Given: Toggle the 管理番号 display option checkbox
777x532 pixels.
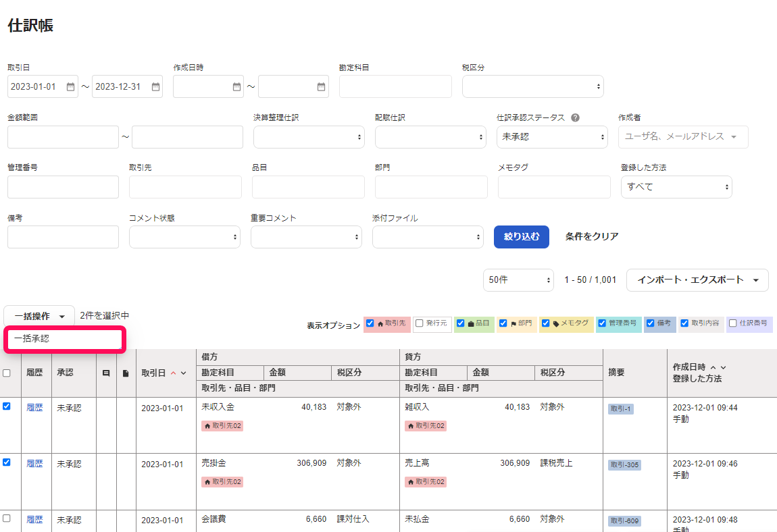Looking at the screenshot, I should pyautogui.click(x=602, y=323).
